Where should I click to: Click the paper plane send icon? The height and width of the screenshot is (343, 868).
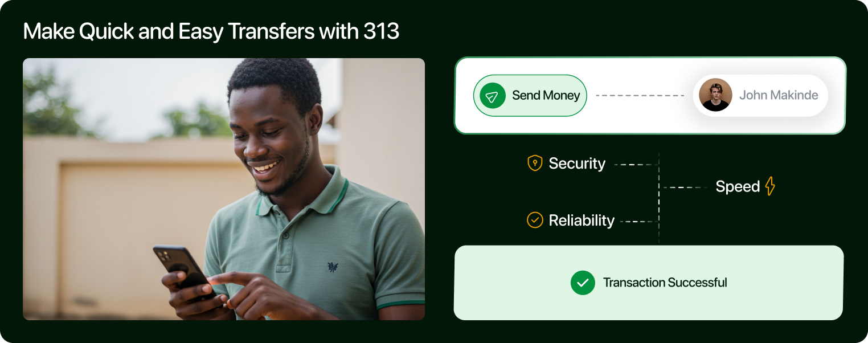click(493, 96)
